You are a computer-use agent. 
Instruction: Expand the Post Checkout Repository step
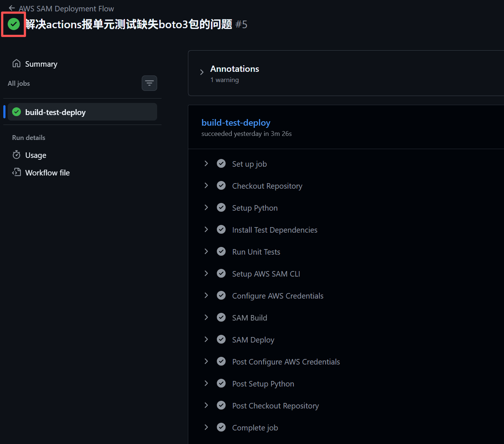tap(206, 405)
